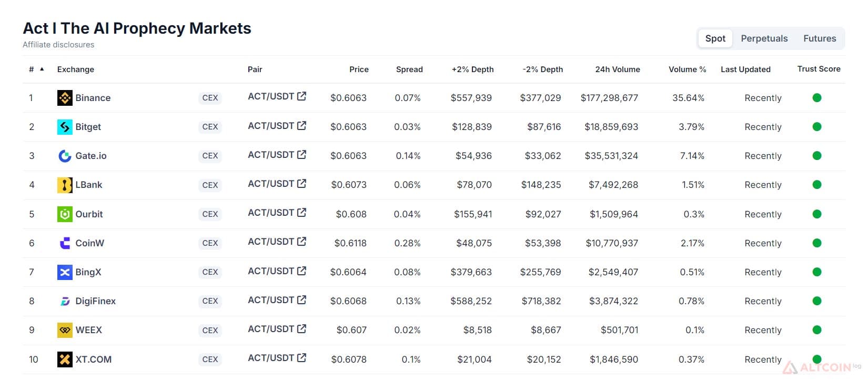Open the external link icon beside CoinW's ACT/USDT

[301, 242]
